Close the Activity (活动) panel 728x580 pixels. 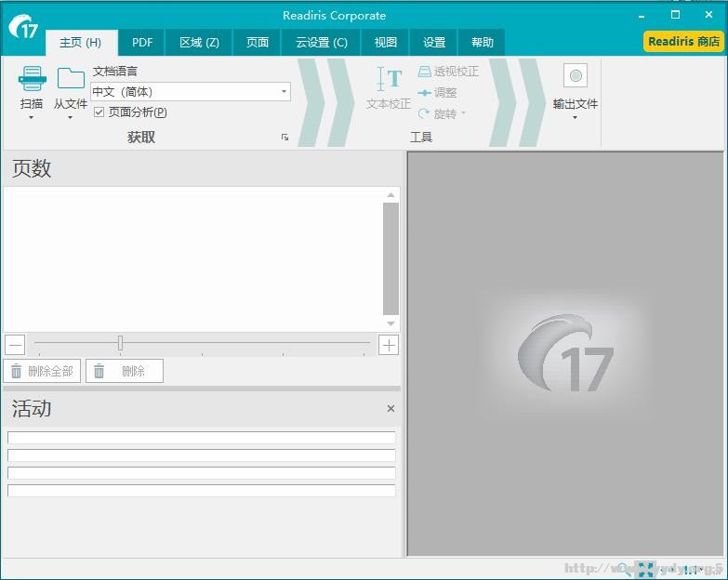(x=390, y=408)
